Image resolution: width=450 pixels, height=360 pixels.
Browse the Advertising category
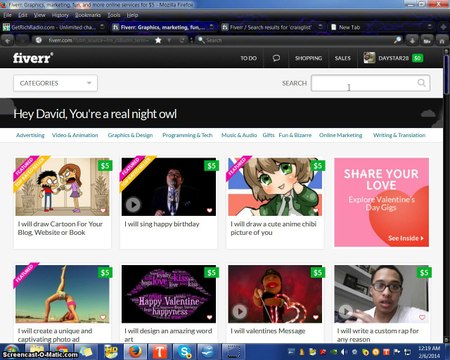[30, 135]
